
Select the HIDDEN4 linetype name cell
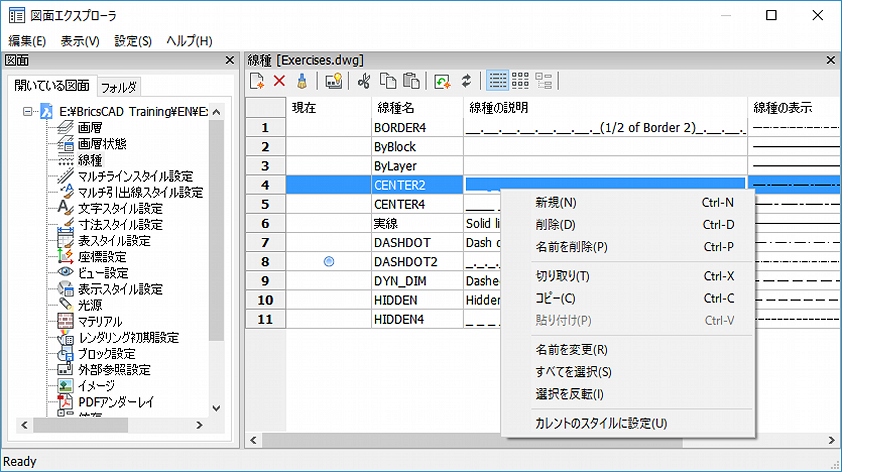coord(417,319)
